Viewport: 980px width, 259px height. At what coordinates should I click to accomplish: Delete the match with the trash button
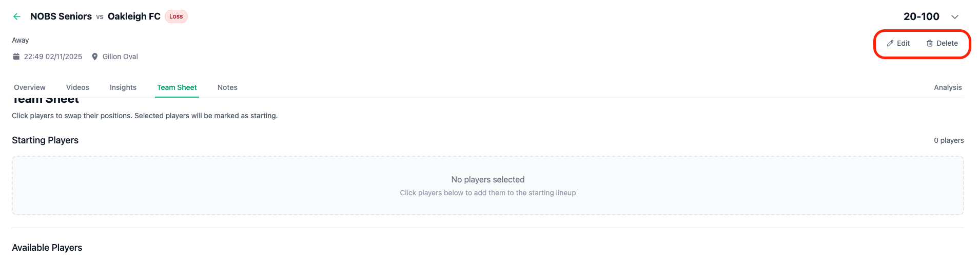[942, 44]
